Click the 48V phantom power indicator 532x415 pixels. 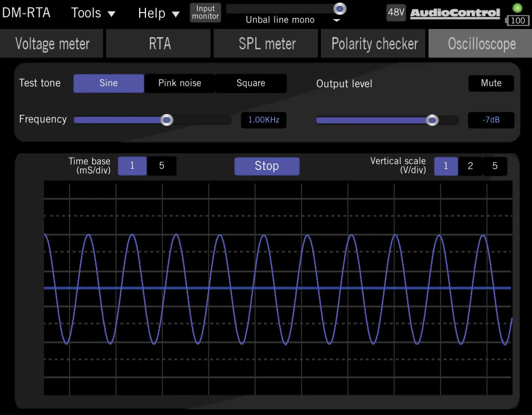pos(396,12)
